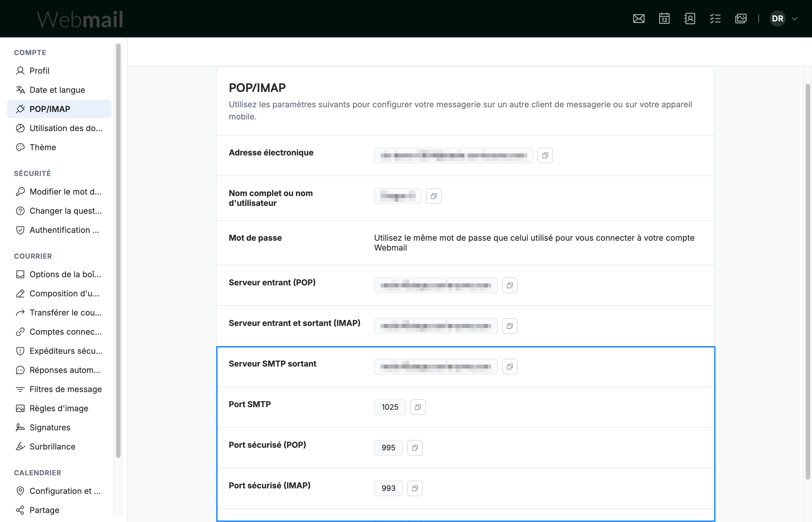This screenshot has width=812, height=522.
Task: Click the Adresse électronique field
Action: (454, 155)
